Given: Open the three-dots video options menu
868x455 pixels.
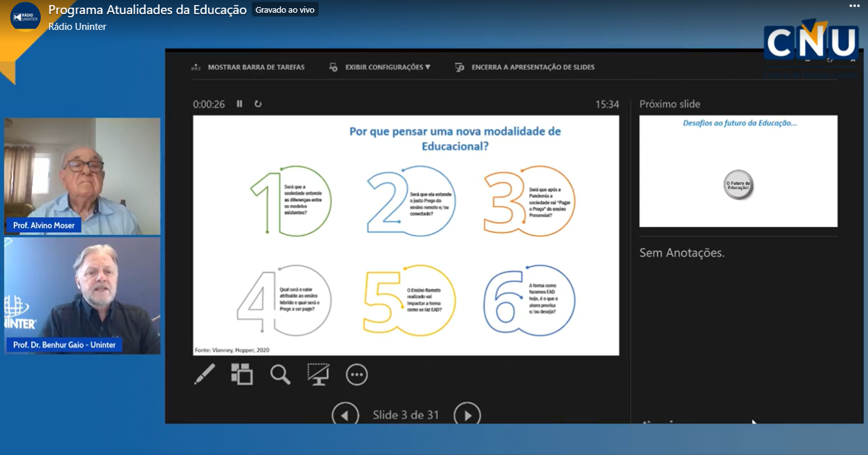Looking at the screenshot, I should click(854, 6).
